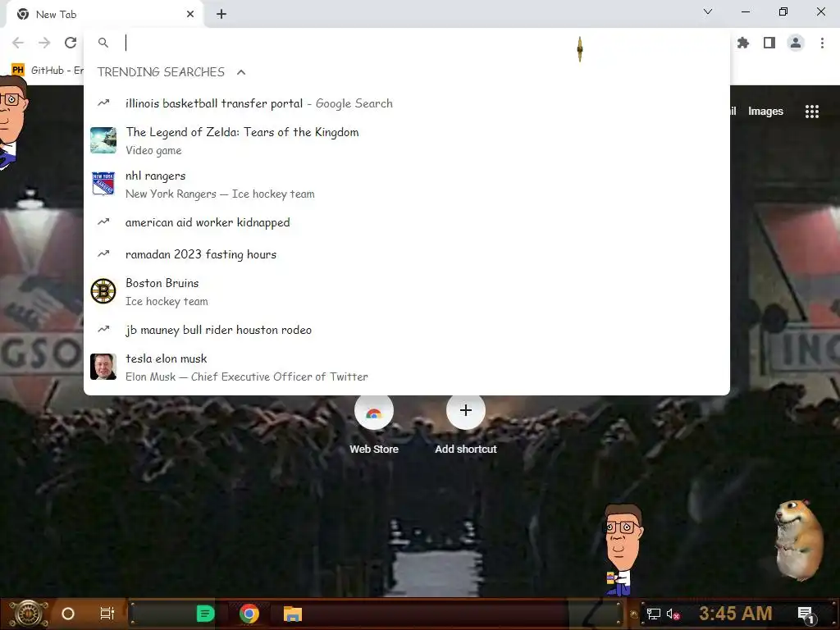The width and height of the screenshot is (840, 630).
Task: Click the Boston Bruins logo thumbnail
Action: pyautogui.click(x=103, y=292)
